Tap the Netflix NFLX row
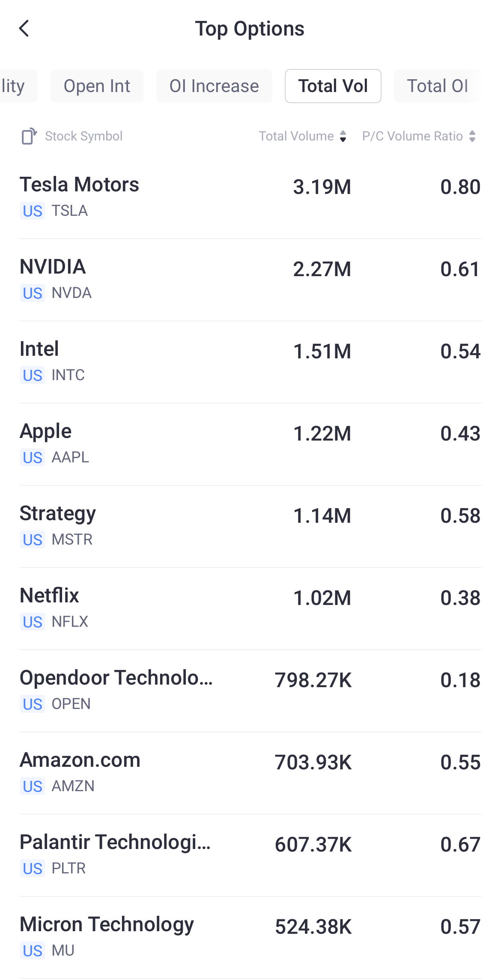This screenshot has height=980, width=501. point(250,608)
